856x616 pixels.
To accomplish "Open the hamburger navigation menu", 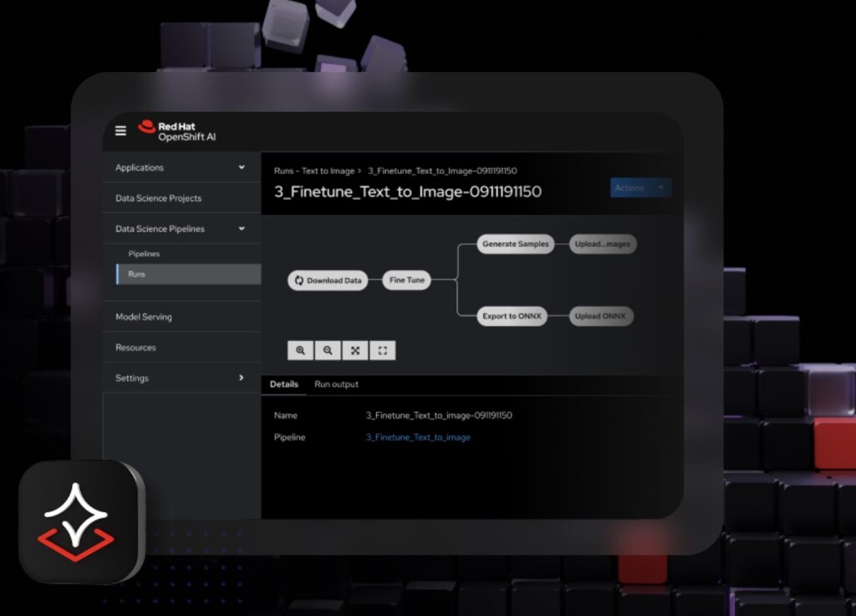I will (120, 131).
